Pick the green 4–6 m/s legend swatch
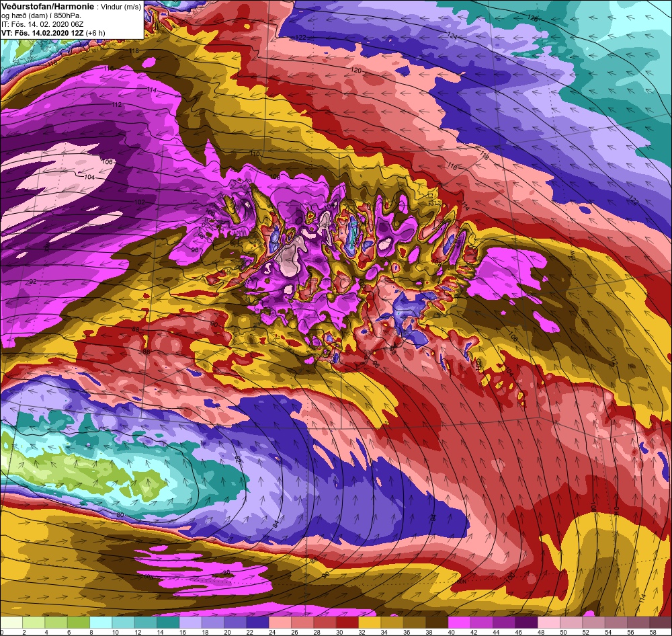Image resolution: width=672 pixels, height=636 pixels. [x=56, y=622]
